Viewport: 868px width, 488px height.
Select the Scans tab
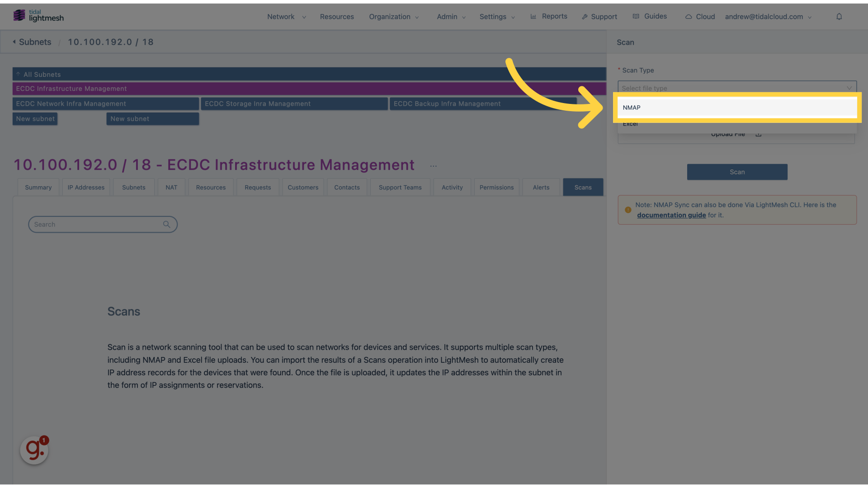[583, 188]
